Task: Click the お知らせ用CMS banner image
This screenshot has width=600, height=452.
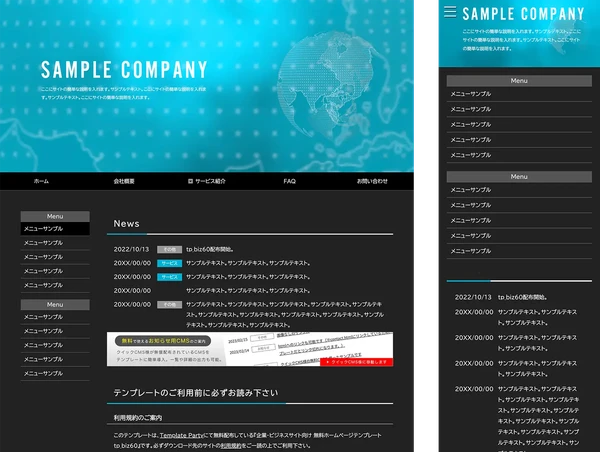Action: [x=250, y=350]
